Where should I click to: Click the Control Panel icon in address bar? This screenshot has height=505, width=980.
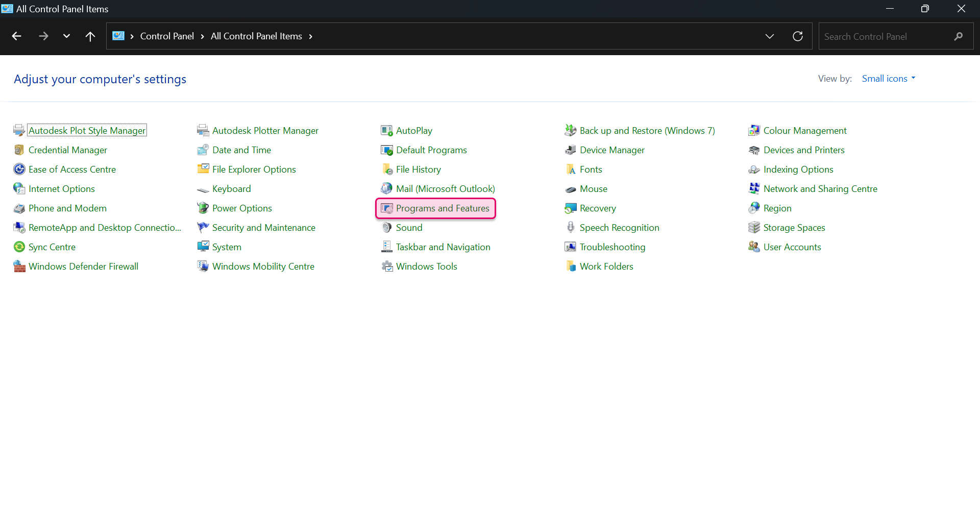click(118, 36)
